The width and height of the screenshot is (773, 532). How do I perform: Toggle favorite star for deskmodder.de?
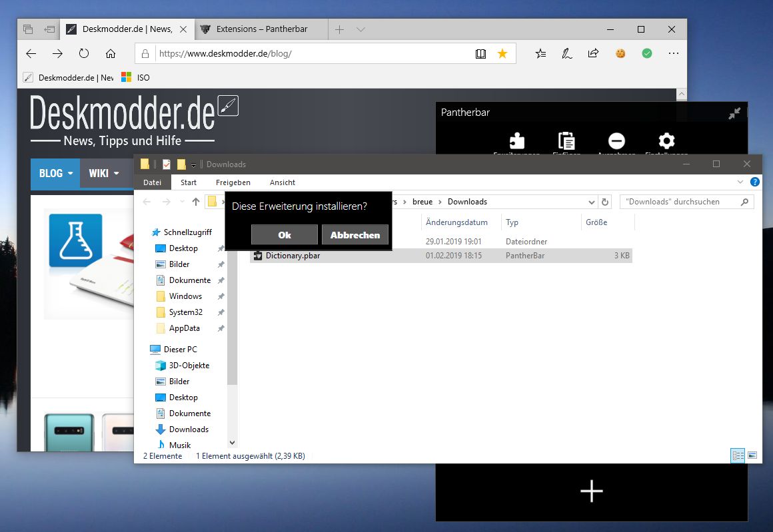coord(502,54)
